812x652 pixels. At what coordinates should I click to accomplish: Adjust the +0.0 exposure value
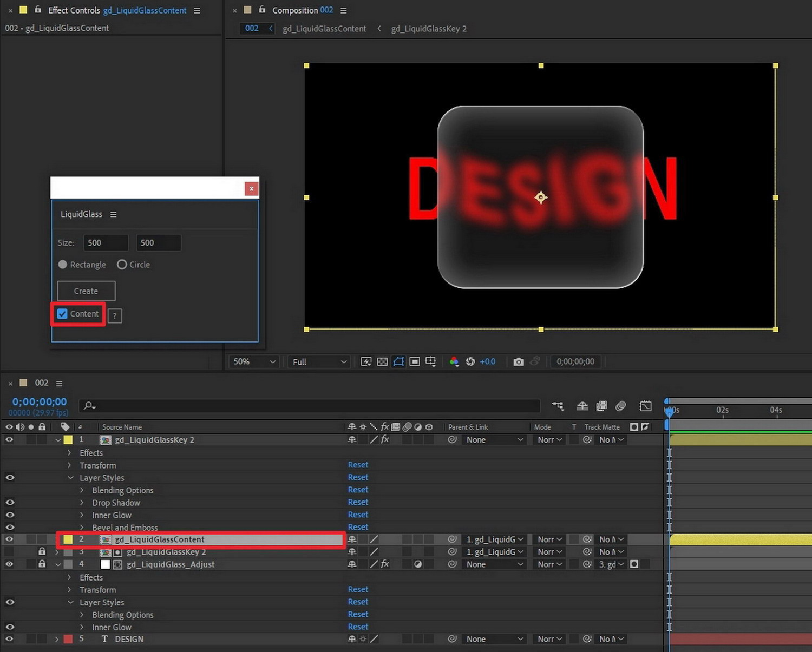(487, 361)
